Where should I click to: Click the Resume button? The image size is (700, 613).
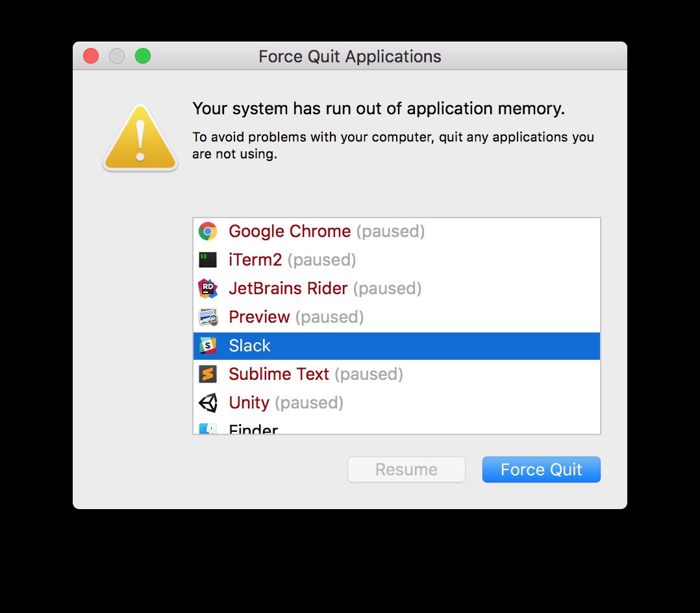tap(406, 469)
